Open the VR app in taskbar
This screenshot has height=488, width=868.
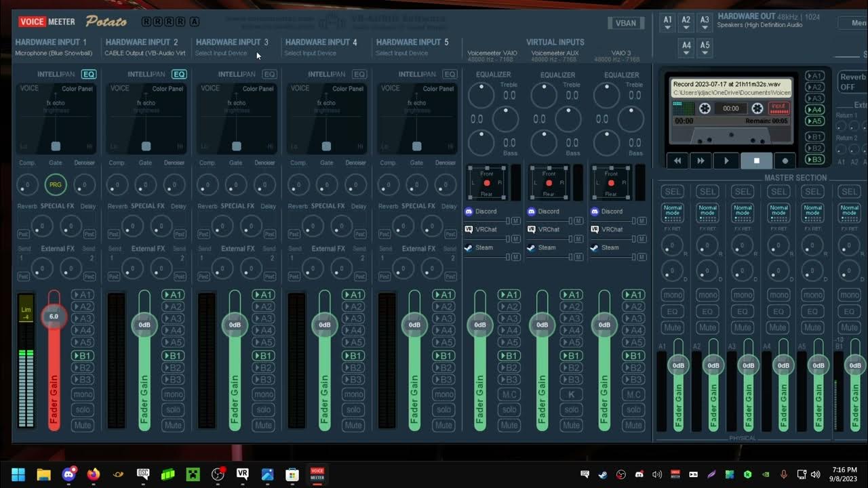[242, 474]
